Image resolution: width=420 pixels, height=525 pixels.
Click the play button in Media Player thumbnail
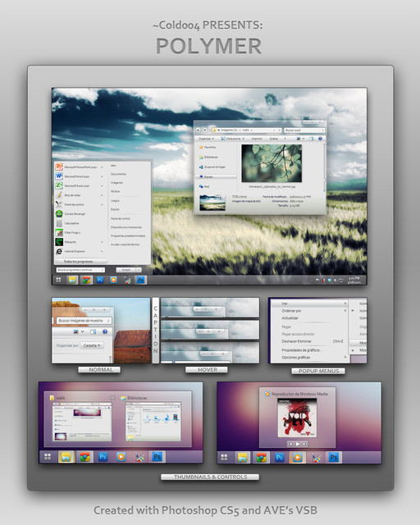pyautogui.click(x=298, y=444)
